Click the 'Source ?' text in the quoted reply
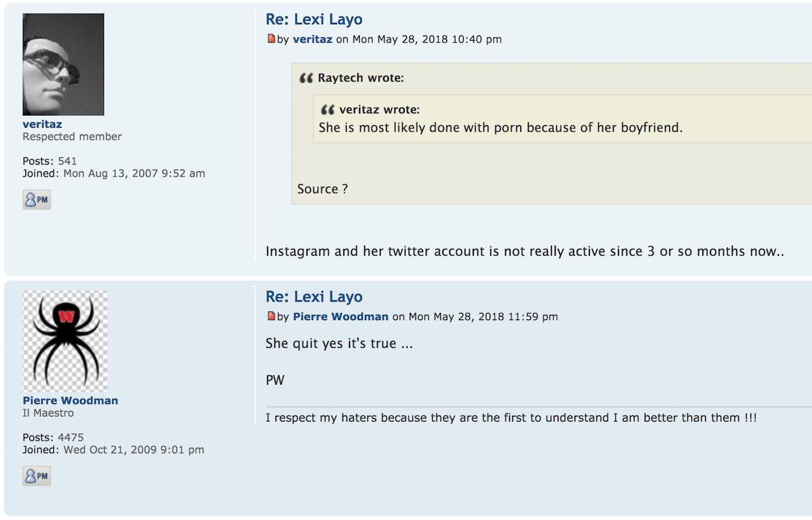Screen dimensions: 812x520 tap(322, 189)
